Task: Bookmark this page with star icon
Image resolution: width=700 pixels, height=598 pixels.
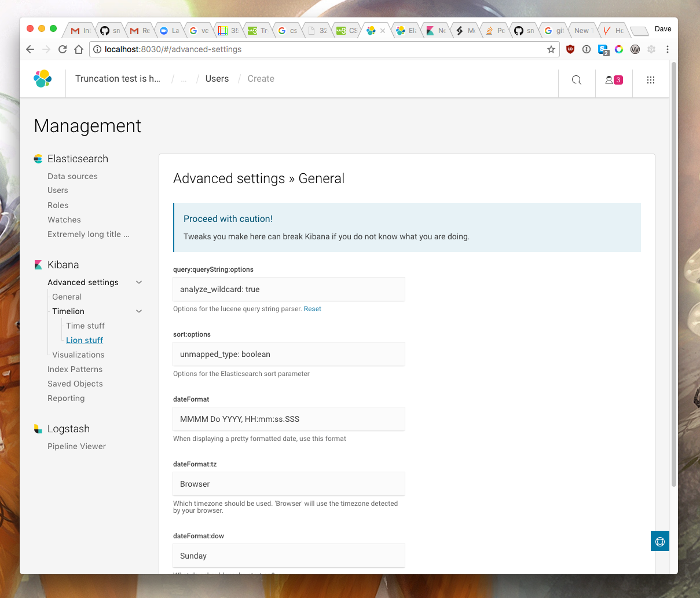Action: (x=551, y=49)
